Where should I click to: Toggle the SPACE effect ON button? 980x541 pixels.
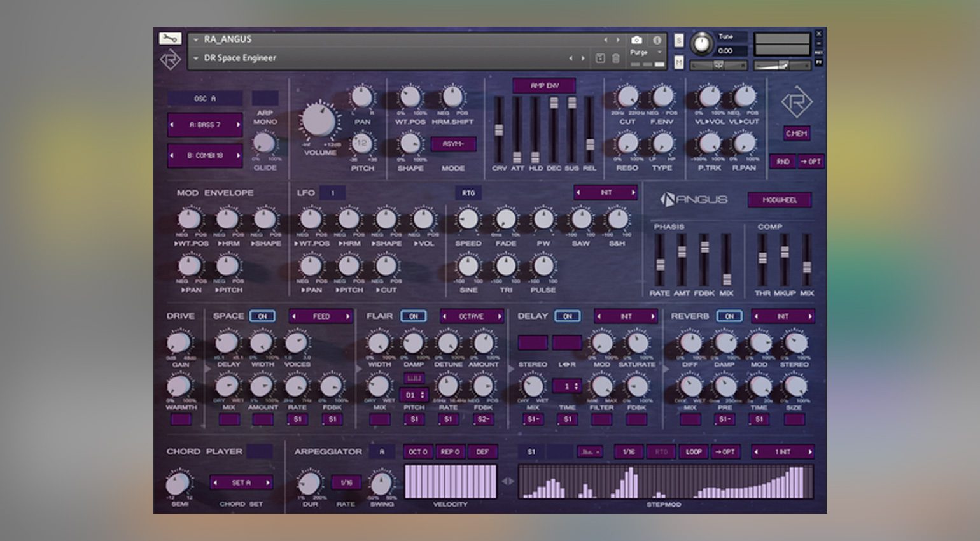point(262,316)
